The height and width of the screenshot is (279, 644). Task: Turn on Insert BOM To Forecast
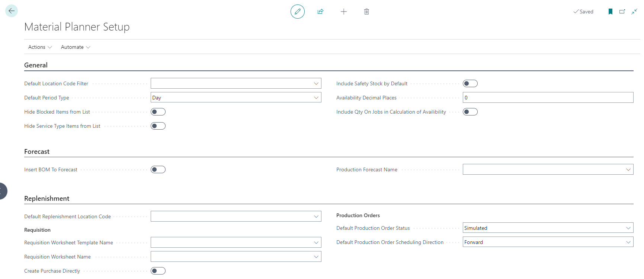click(158, 169)
